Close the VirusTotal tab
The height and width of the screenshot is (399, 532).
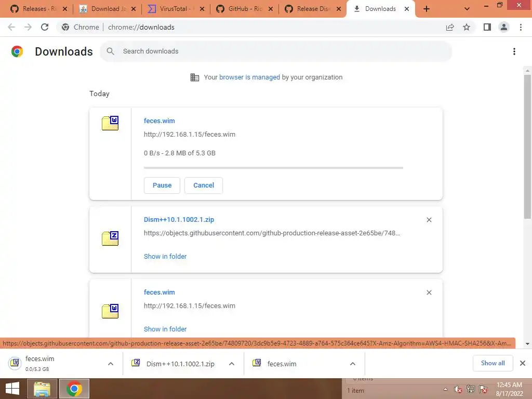[x=202, y=9]
